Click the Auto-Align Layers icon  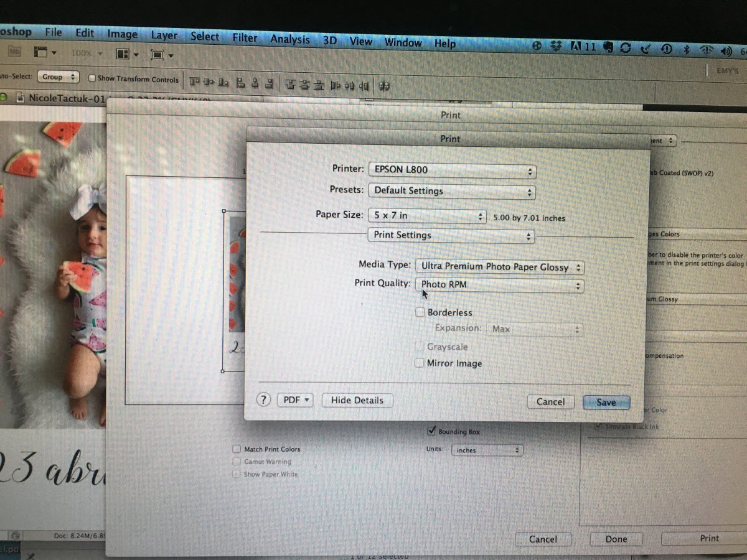pos(384,86)
